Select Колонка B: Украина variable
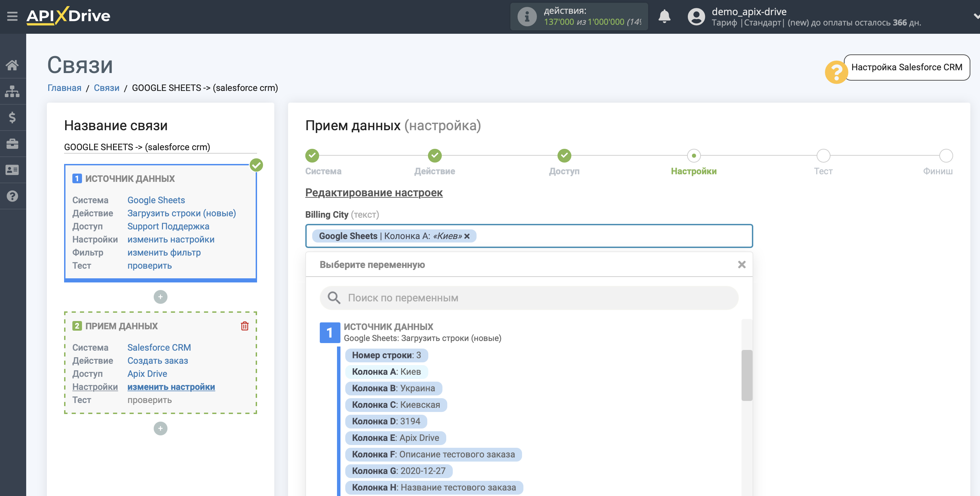 (394, 388)
